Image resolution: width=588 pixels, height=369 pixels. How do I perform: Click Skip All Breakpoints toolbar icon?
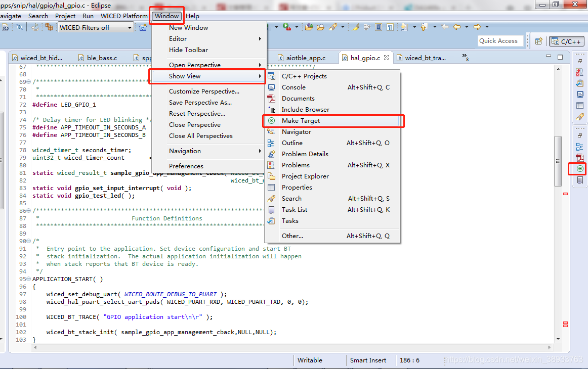point(20,27)
